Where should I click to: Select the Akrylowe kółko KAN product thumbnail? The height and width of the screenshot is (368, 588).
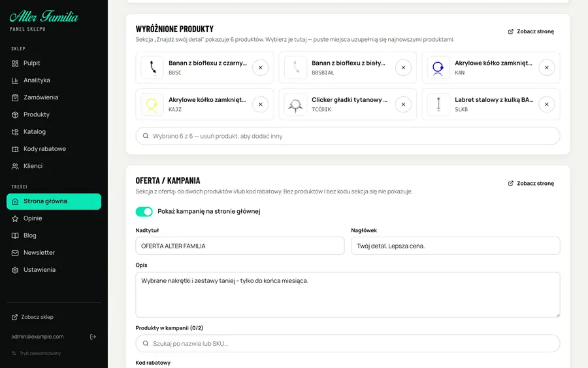[438, 68]
